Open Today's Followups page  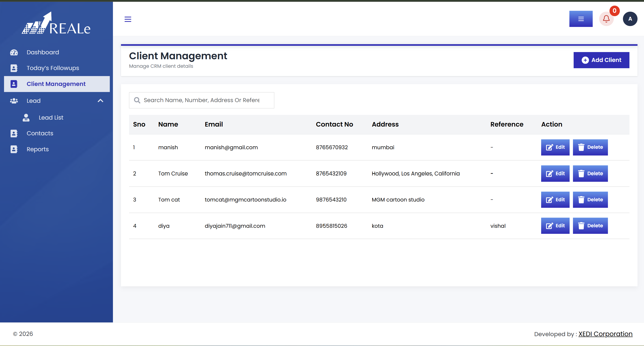53,68
